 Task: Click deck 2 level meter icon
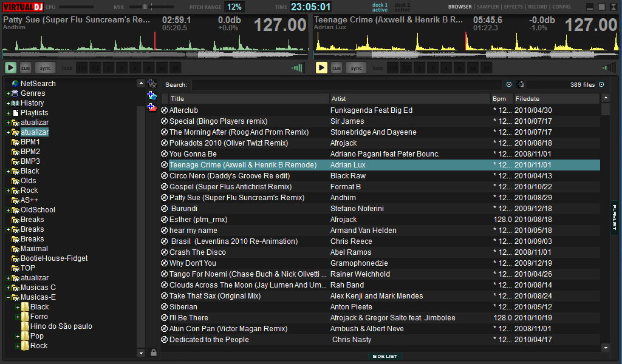pyautogui.click(x=609, y=68)
